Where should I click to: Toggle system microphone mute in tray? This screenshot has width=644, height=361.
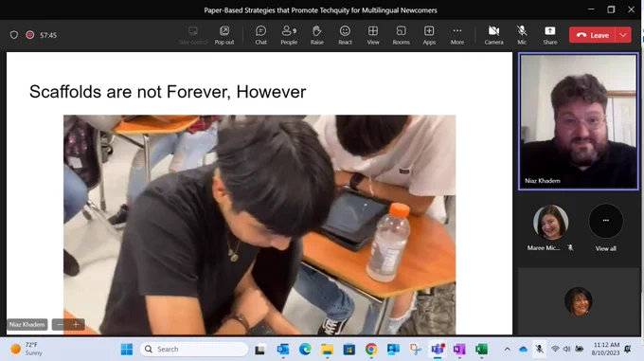539,349
